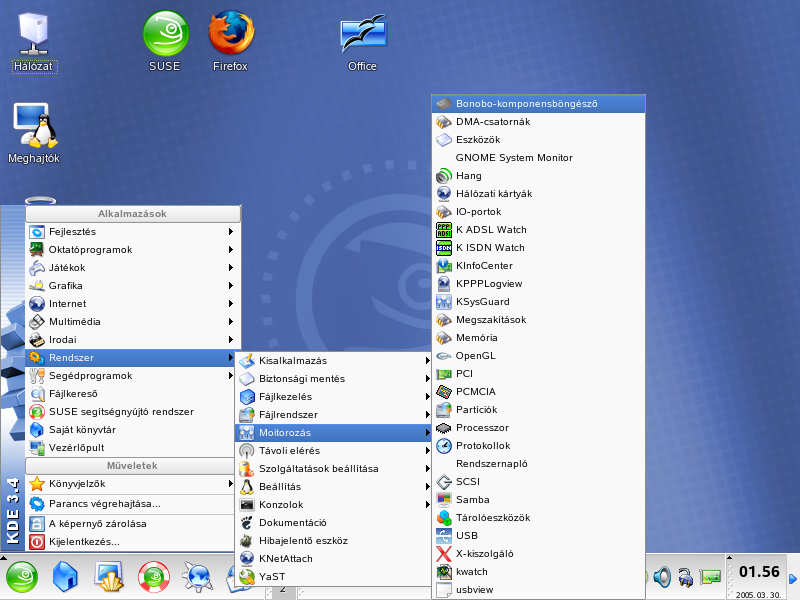800x600 pixels.
Task: Click the YaST icon in Rendszer submenu
Action: coord(247,577)
